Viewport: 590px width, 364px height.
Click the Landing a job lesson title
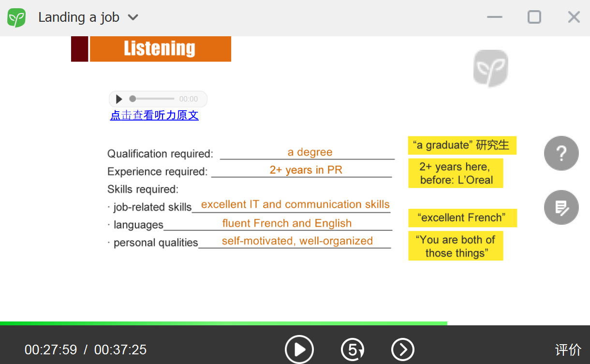pyautogui.click(x=79, y=17)
